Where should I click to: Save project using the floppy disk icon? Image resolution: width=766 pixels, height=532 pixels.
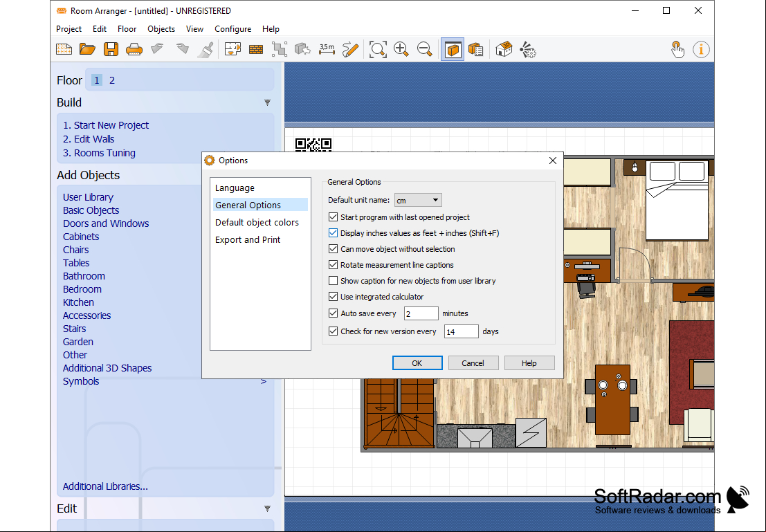111,49
